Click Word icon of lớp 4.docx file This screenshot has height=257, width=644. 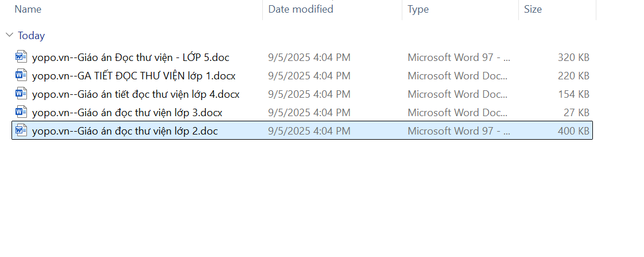pos(21,94)
